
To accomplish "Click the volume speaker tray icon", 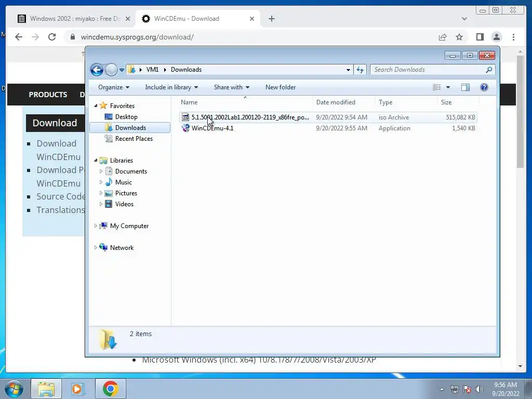I will tap(480, 389).
